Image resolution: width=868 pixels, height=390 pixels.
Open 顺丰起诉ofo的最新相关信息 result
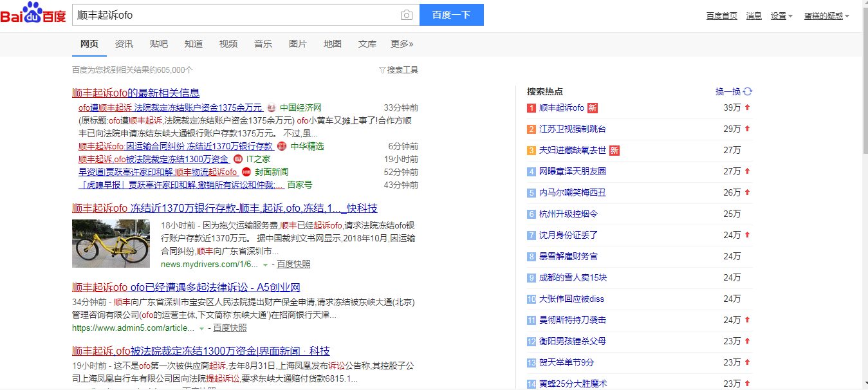(x=136, y=93)
